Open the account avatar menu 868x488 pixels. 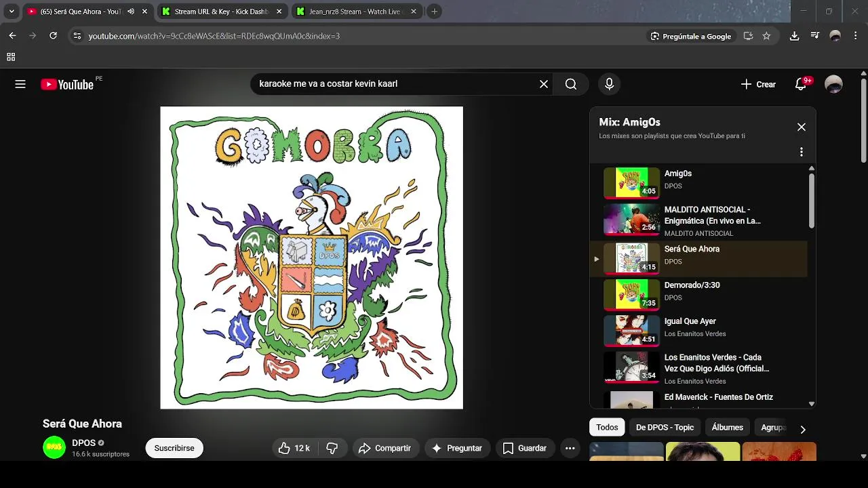tap(833, 84)
